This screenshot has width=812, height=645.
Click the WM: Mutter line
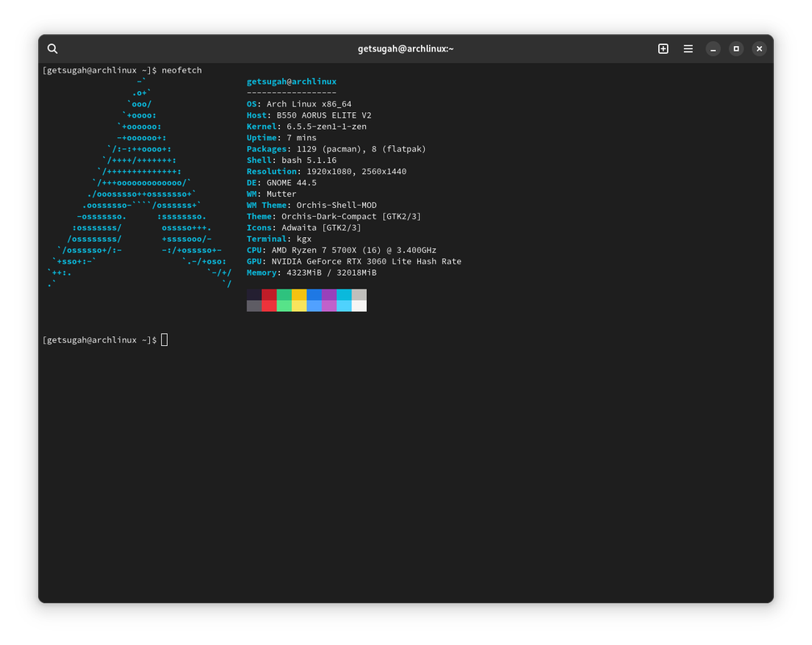(272, 194)
